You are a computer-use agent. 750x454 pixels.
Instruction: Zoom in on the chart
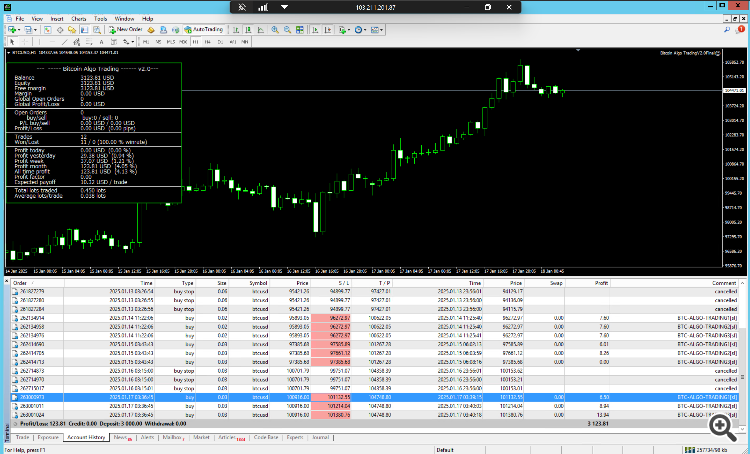[x=275, y=30]
